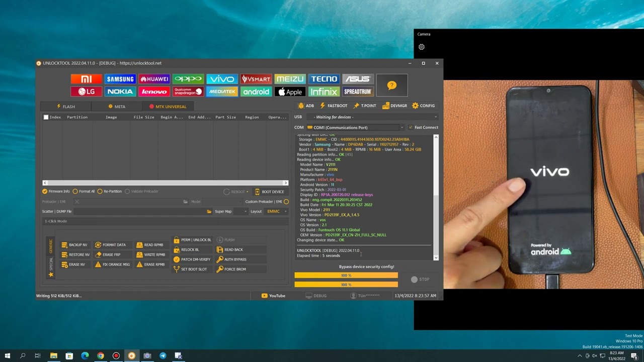Open DEVMGR device manager
The width and height of the screenshot is (644, 362).
(394, 106)
